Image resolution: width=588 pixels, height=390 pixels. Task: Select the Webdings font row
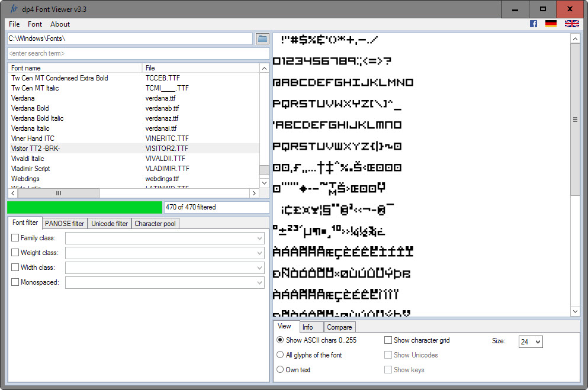click(x=133, y=179)
